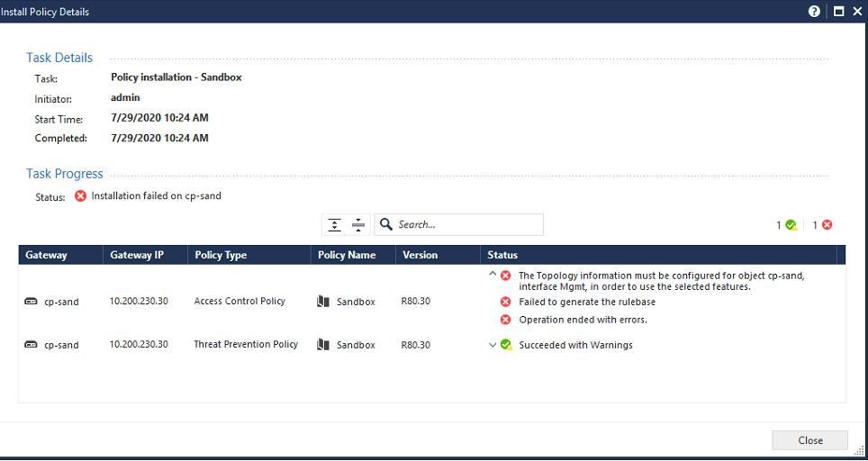868x461 pixels.
Task: Sort by the Gateway IP column header
Action: [x=145, y=255]
